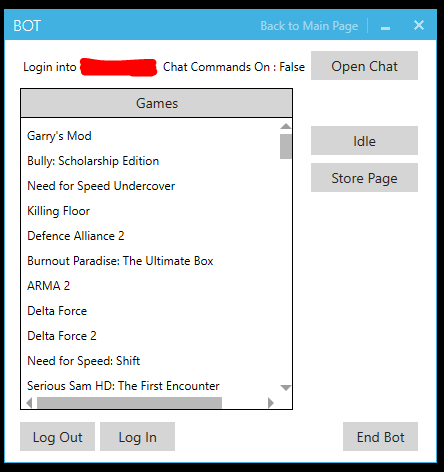Image resolution: width=444 pixels, height=472 pixels.
Task: Select Serious Sam HD: The First Encounter
Action: point(123,386)
